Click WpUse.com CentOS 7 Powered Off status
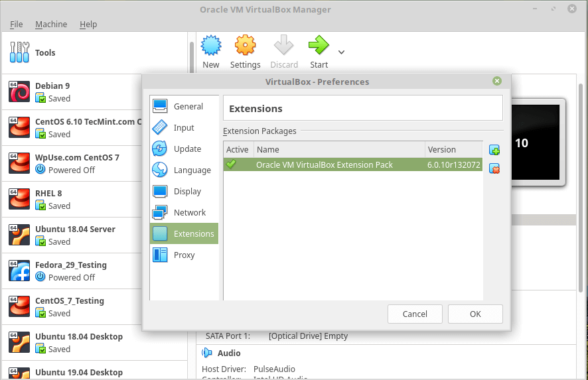The height and width of the screenshot is (380, 588). pyautogui.click(x=72, y=170)
